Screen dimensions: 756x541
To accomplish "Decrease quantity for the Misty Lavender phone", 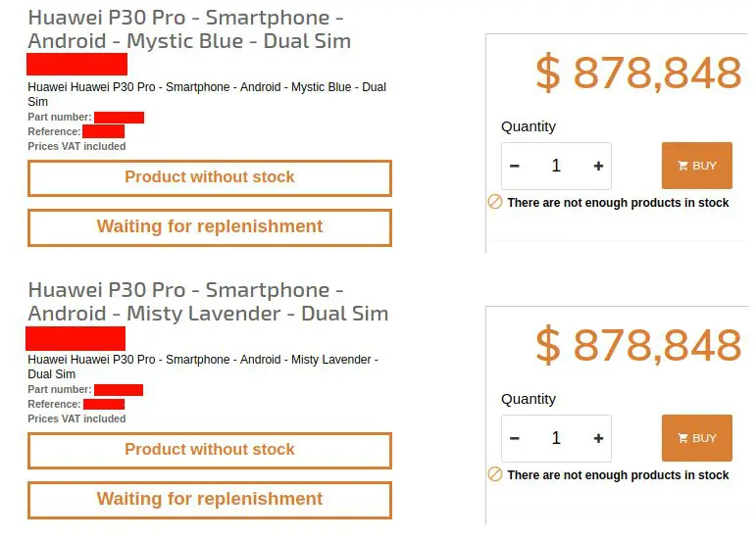I will (x=515, y=439).
